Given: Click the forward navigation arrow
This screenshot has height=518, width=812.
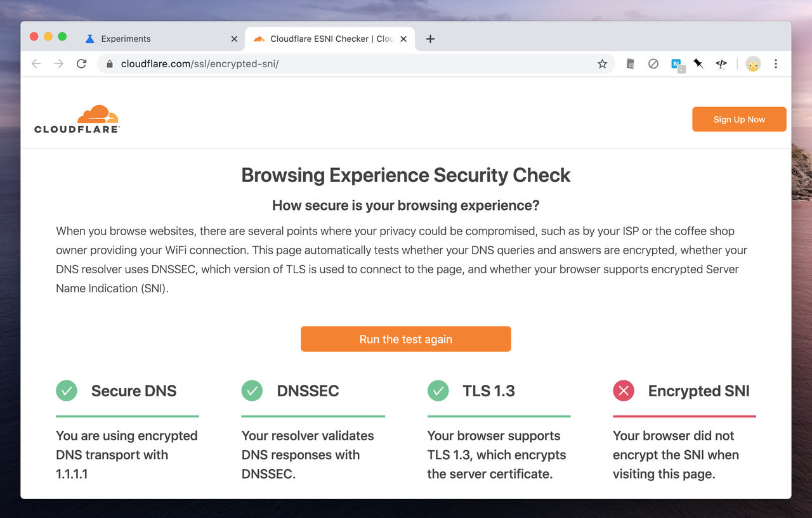Looking at the screenshot, I should point(59,63).
